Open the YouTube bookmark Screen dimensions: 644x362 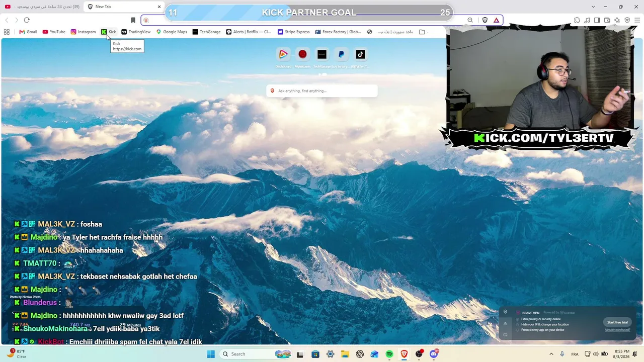click(x=54, y=32)
